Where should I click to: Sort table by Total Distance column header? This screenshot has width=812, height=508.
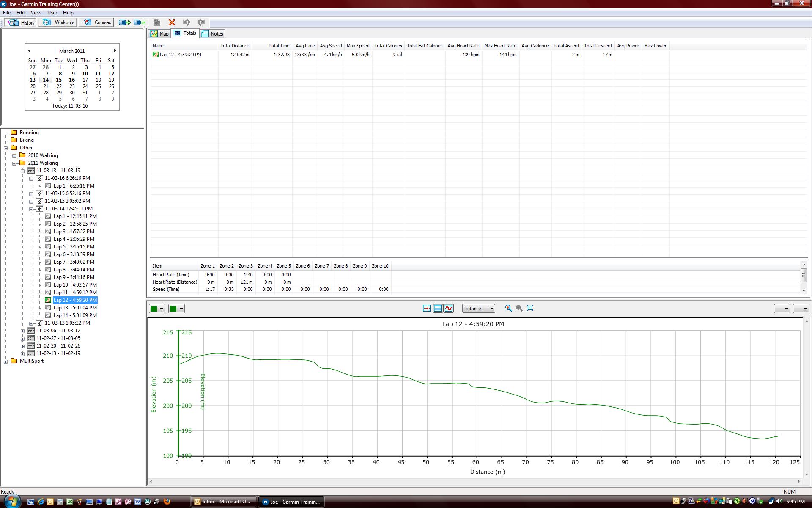[235, 46]
